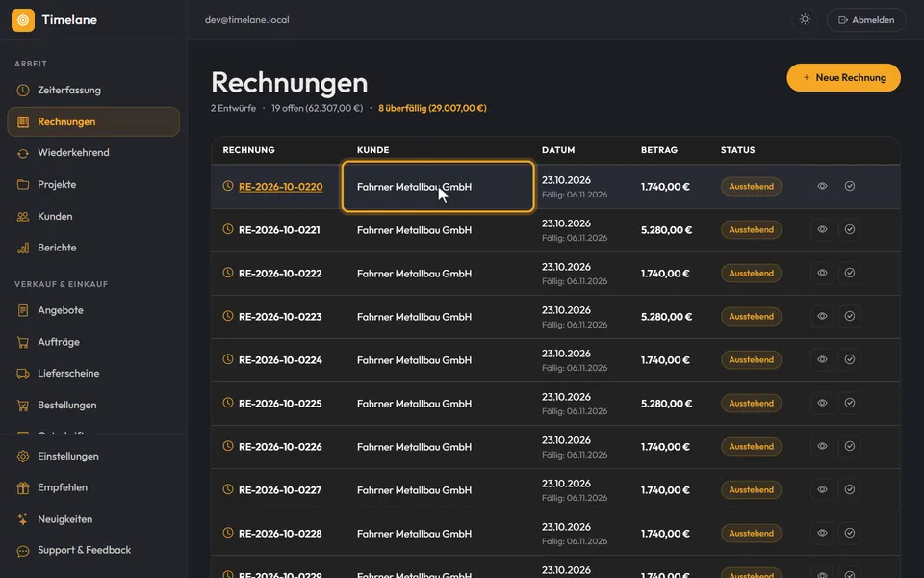Mark RE-2026-10-0220 as paid checkmark icon
The width and height of the screenshot is (924, 578).
click(850, 186)
